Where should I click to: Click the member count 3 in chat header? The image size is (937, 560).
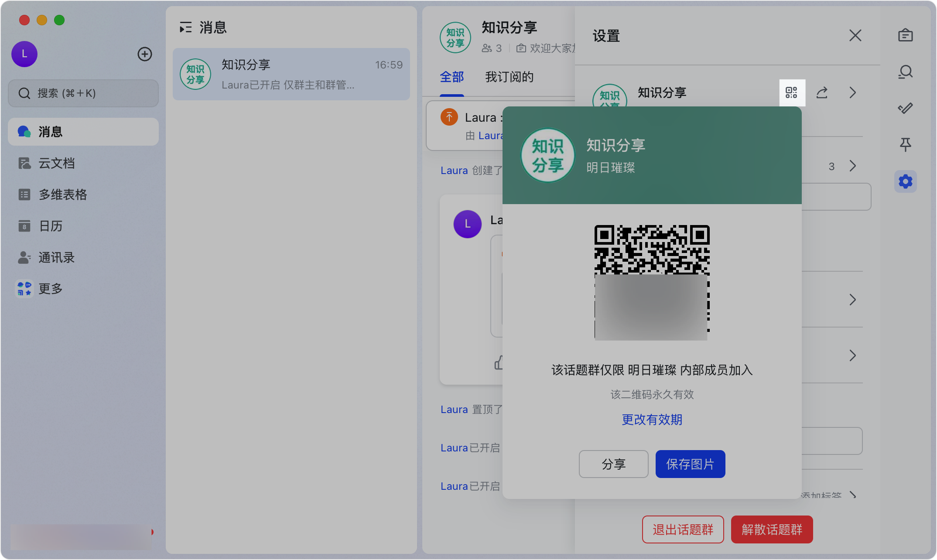(x=492, y=48)
